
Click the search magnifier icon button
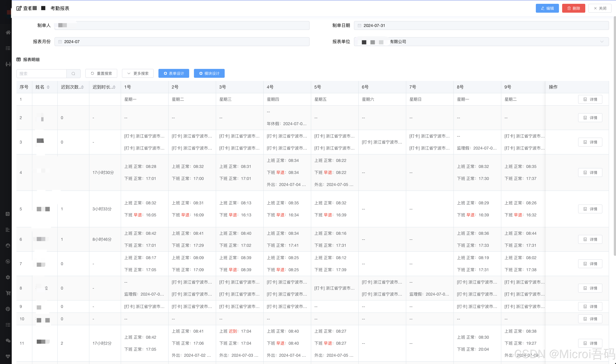(x=73, y=74)
